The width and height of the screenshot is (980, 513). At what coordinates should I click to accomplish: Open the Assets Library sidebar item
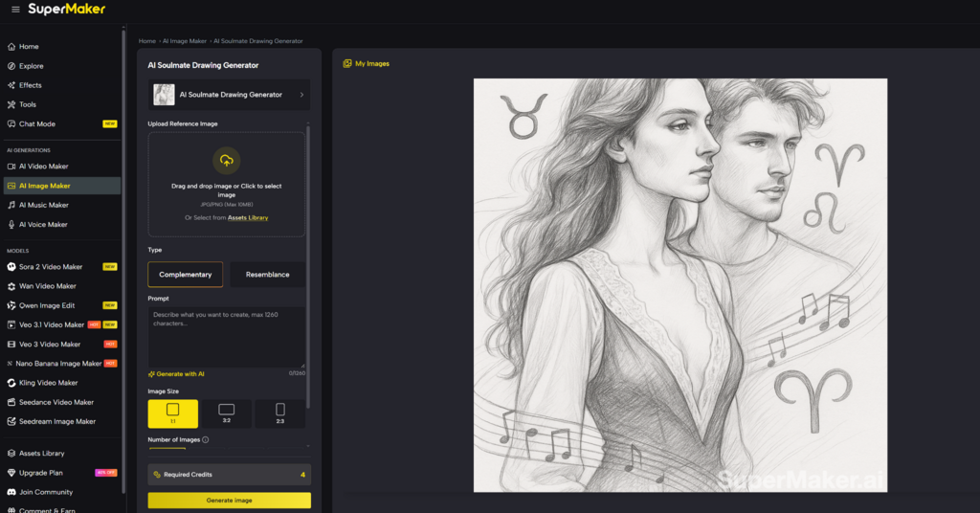pos(41,454)
